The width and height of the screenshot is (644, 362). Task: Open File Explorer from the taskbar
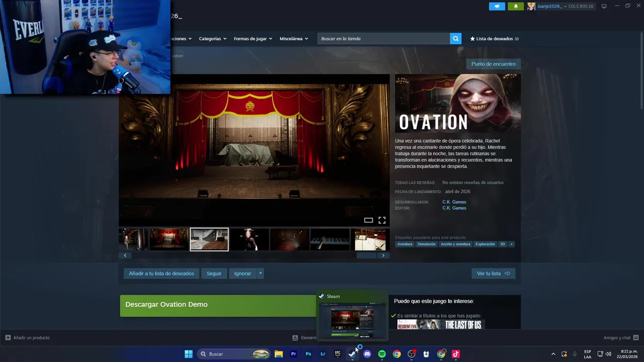(x=279, y=354)
